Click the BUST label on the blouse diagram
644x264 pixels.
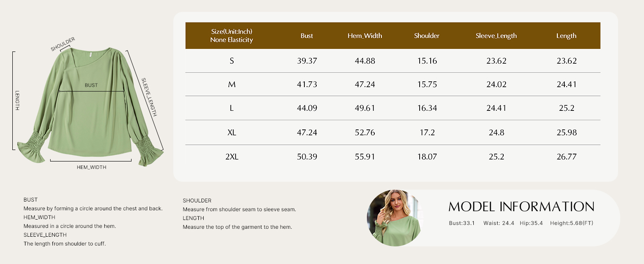(x=91, y=85)
